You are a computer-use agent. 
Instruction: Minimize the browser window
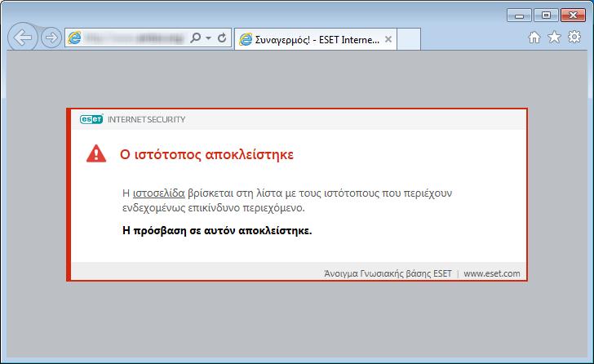[x=519, y=16]
